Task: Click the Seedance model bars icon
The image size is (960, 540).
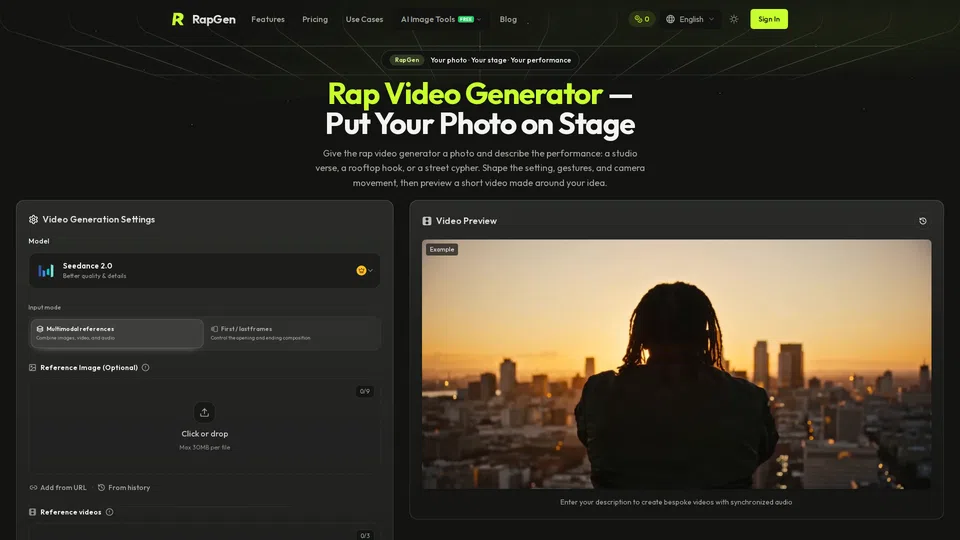Action: pos(46,271)
